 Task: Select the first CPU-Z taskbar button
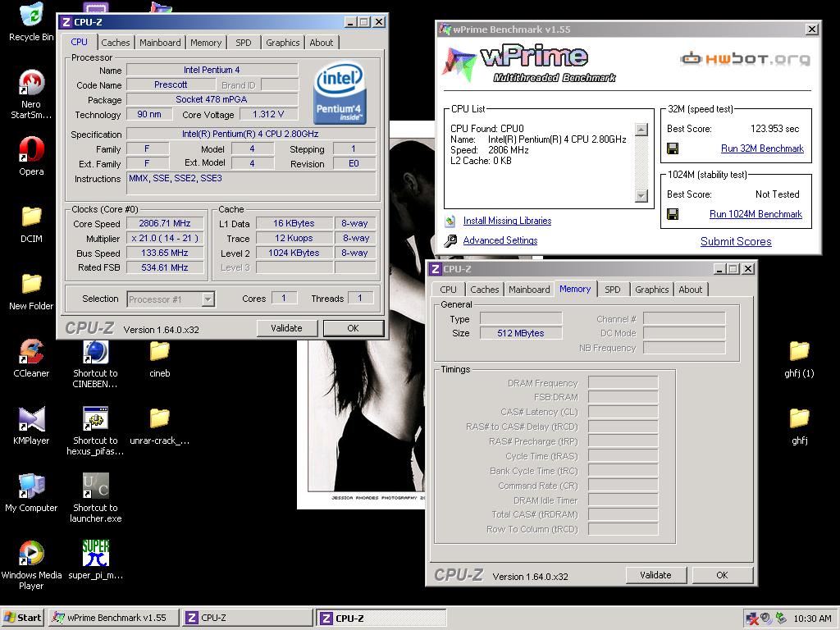coord(246,618)
